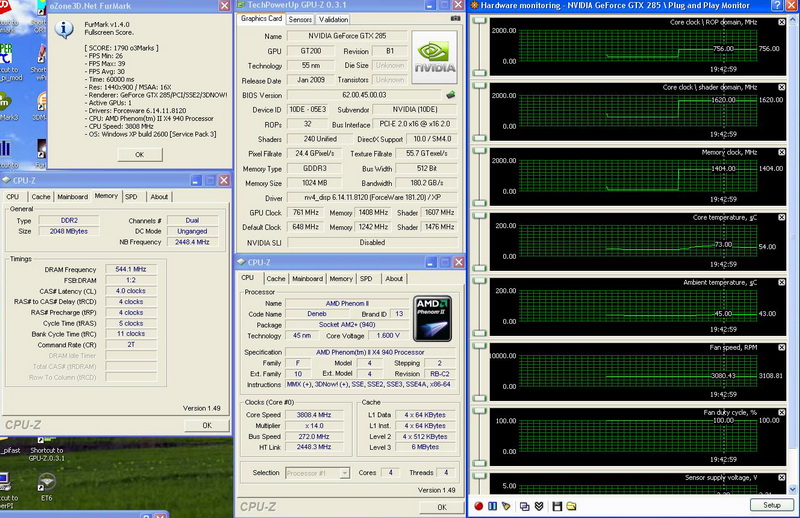Grab the slider handle beside the Core temperature graph
The image size is (800, 518).
coord(479,216)
